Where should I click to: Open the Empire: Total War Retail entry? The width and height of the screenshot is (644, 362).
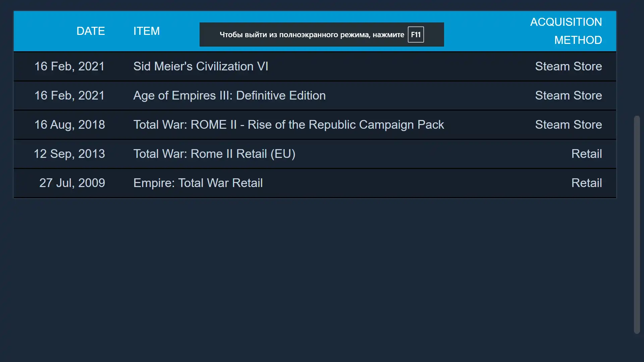198,183
